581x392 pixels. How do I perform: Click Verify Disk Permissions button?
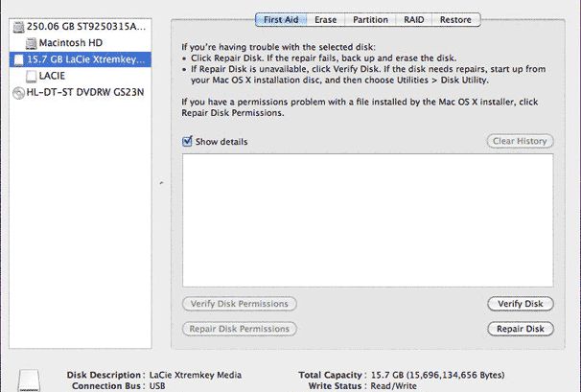click(x=240, y=304)
